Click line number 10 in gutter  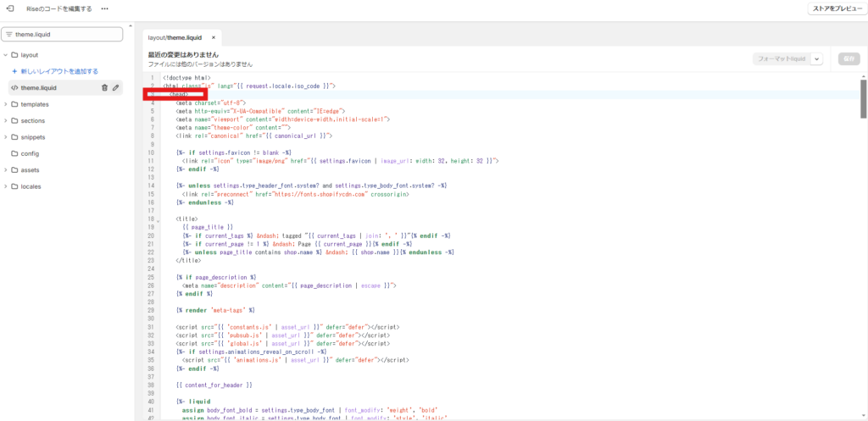(151, 152)
